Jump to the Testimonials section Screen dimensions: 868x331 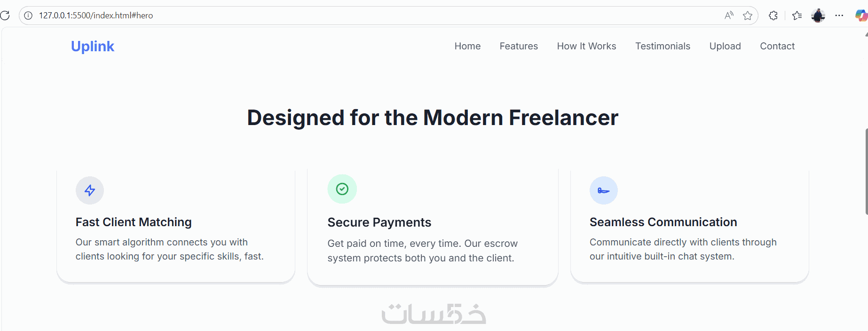663,46
